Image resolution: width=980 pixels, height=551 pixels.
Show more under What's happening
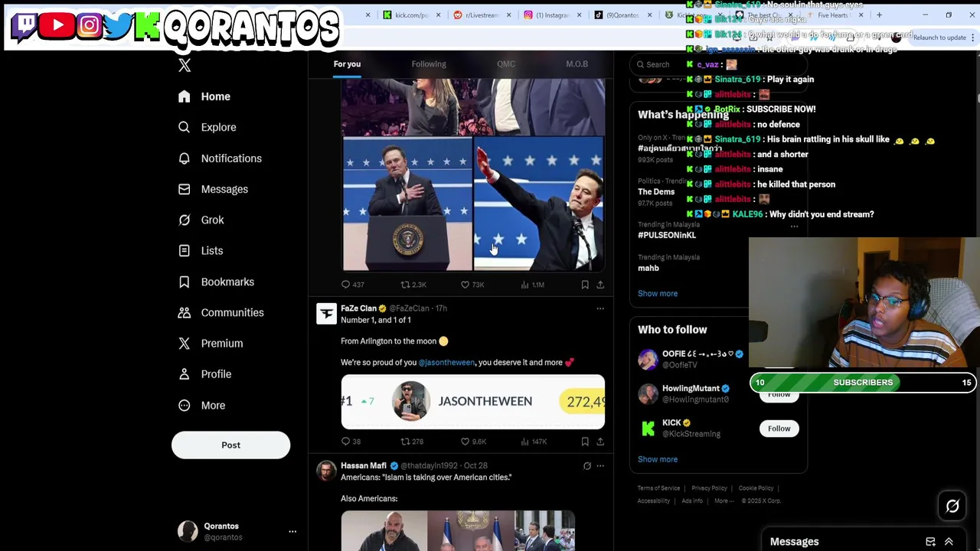[658, 294]
